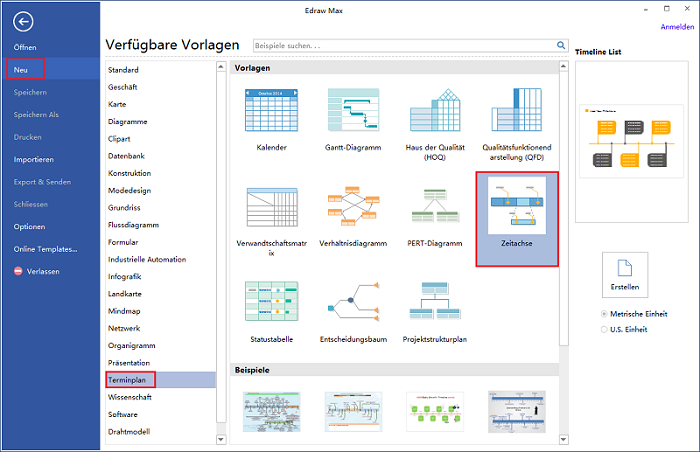Open the fourth gray timeline example thumbnail
Image resolution: width=700 pixels, height=452 pixels.
pos(517,412)
